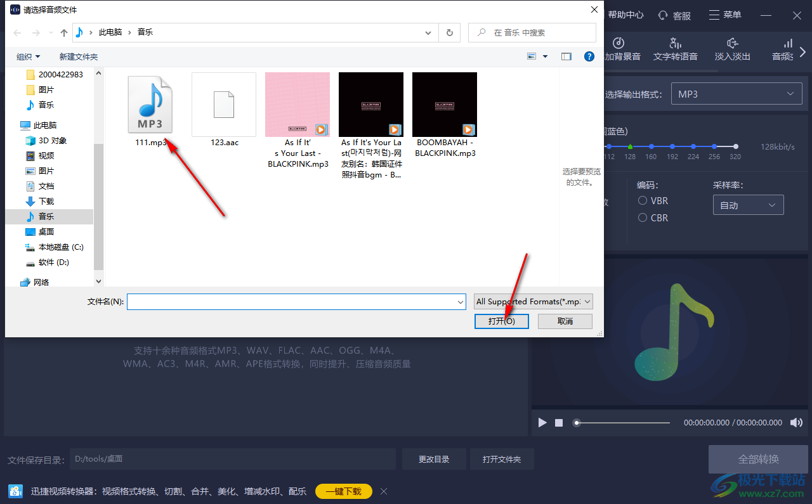Mute the preview volume speaker icon

click(x=797, y=422)
